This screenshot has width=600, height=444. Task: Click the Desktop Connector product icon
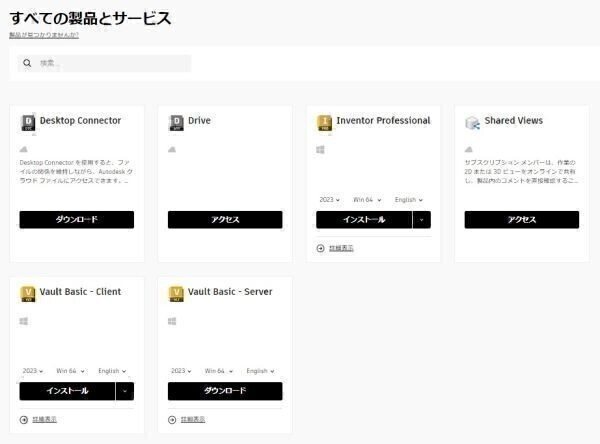(28, 123)
